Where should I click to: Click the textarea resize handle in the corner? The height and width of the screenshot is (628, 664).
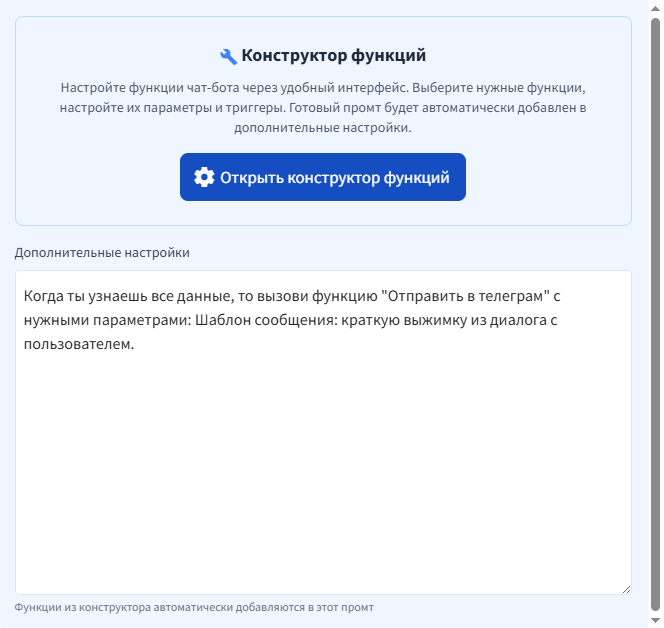(x=625, y=588)
